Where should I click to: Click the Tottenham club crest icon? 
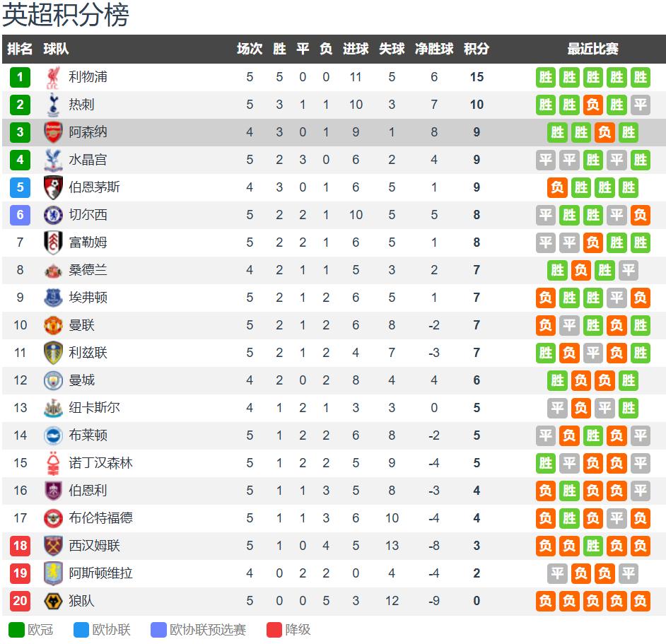53,105
